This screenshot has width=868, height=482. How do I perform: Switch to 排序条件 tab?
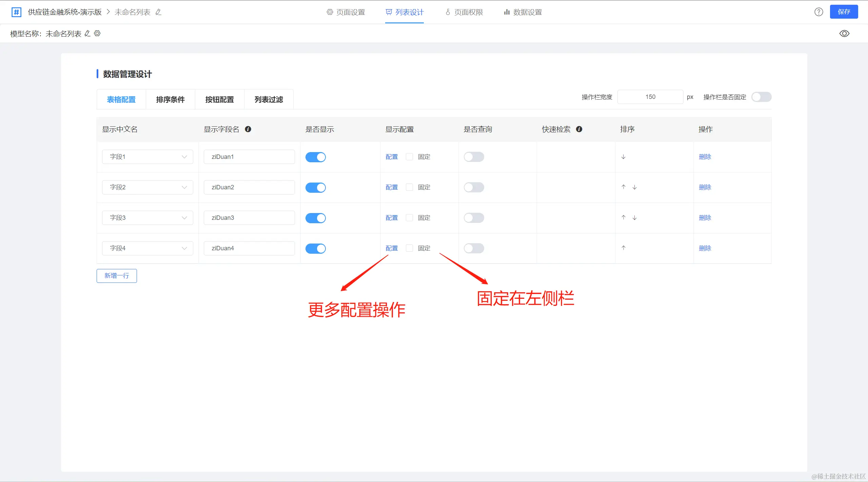pyautogui.click(x=170, y=100)
